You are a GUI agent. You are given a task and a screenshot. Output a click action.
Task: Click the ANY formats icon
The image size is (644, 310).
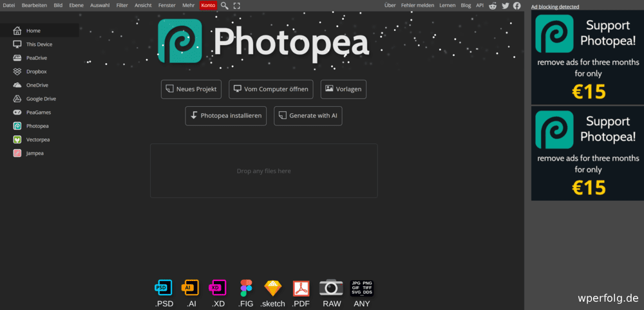pyautogui.click(x=362, y=288)
